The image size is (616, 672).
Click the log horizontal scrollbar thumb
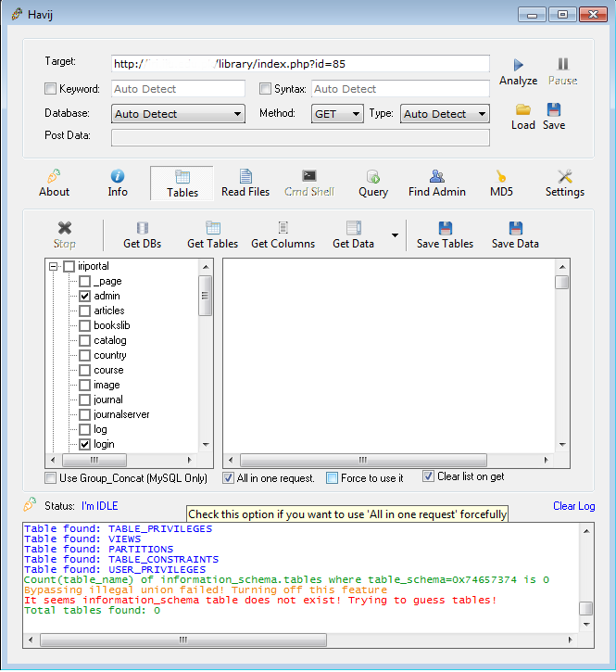(x=183, y=640)
